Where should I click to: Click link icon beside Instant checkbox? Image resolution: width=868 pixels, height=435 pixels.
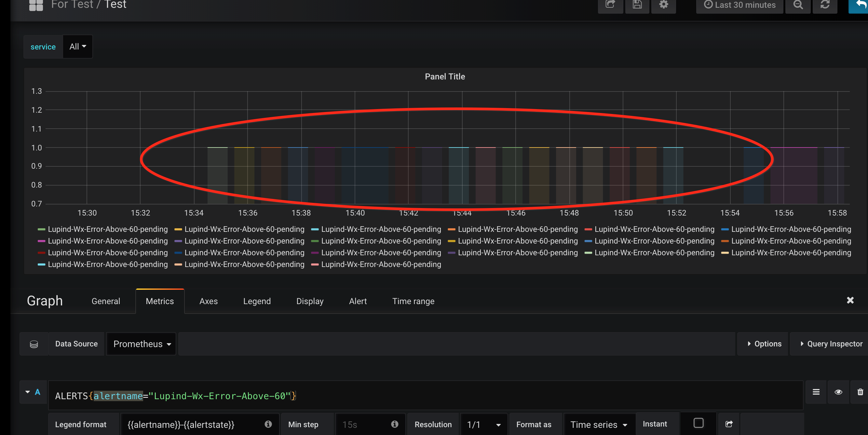[728, 424]
